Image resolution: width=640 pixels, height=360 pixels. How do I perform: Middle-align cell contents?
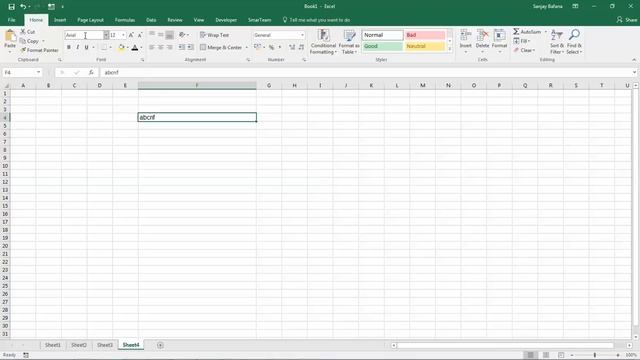161,35
